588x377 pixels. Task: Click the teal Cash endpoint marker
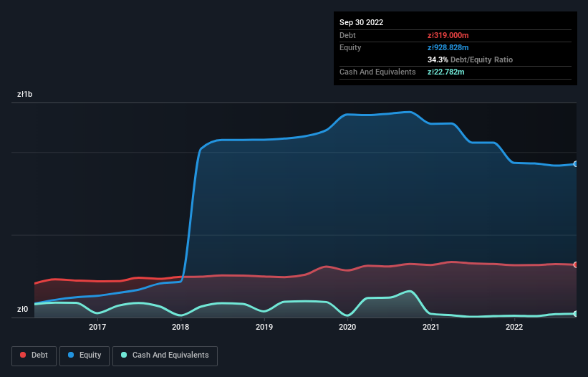point(576,314)
